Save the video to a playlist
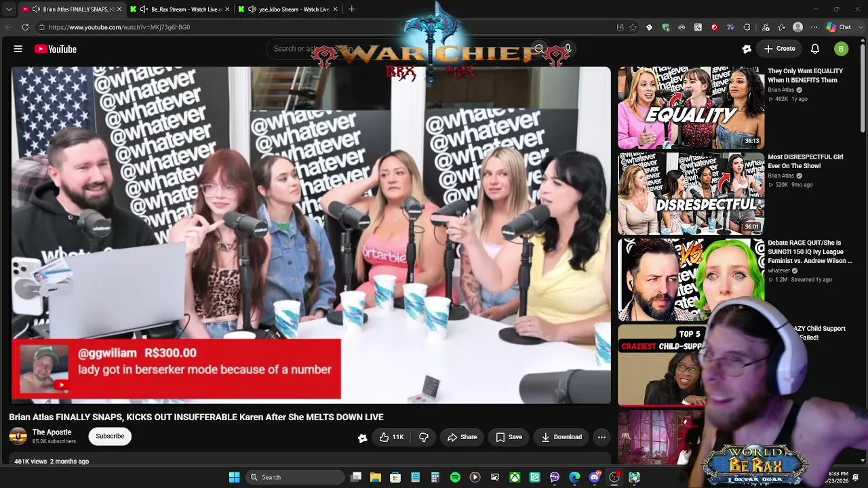 click(x=509, y=437)
